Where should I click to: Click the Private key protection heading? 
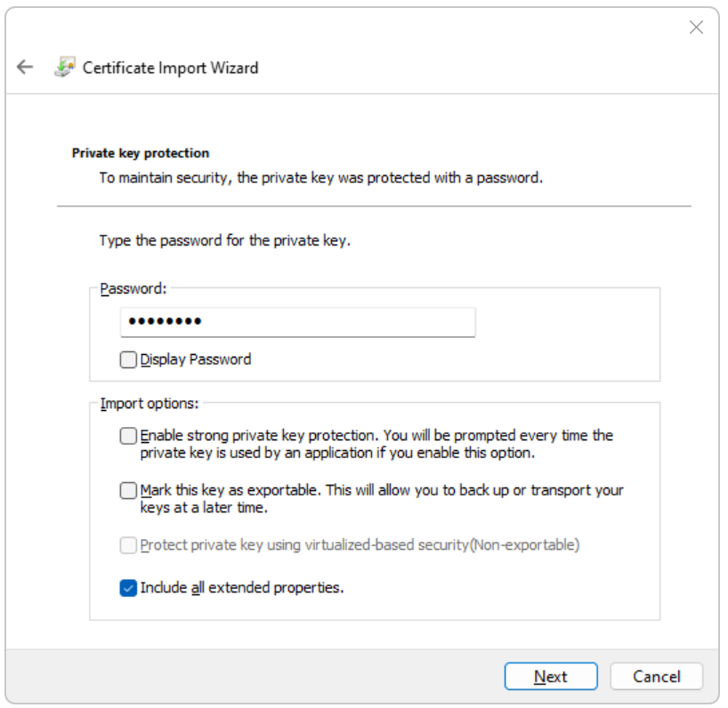(x=141, y=153)
